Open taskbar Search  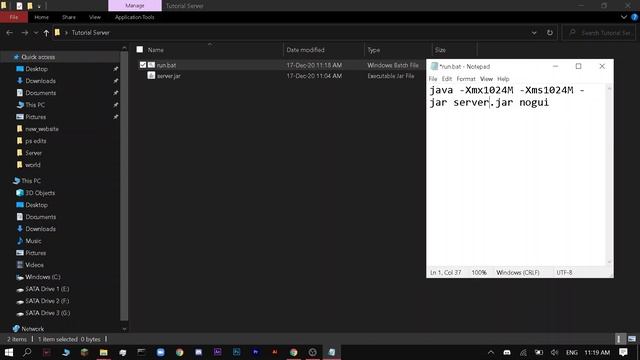tap(27, 352)
